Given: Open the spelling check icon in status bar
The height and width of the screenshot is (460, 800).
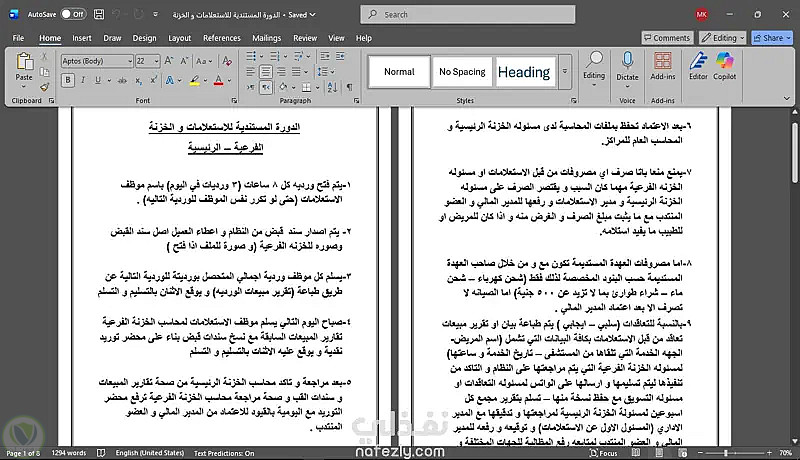Looking at the screenshot, I should [x=101, y=452].
